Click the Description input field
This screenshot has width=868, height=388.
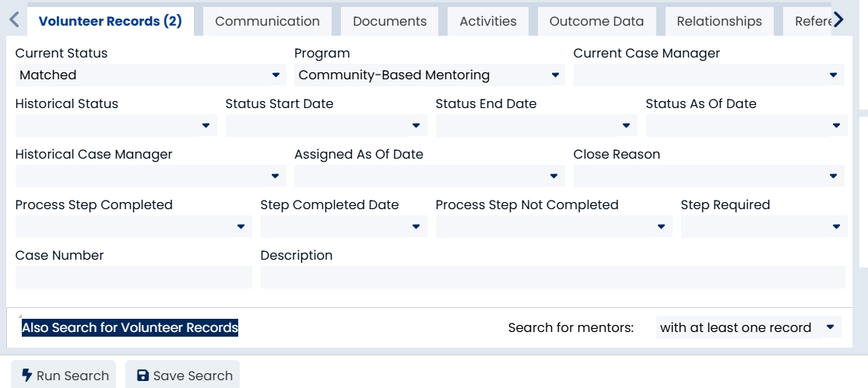(x=553, y=277)
